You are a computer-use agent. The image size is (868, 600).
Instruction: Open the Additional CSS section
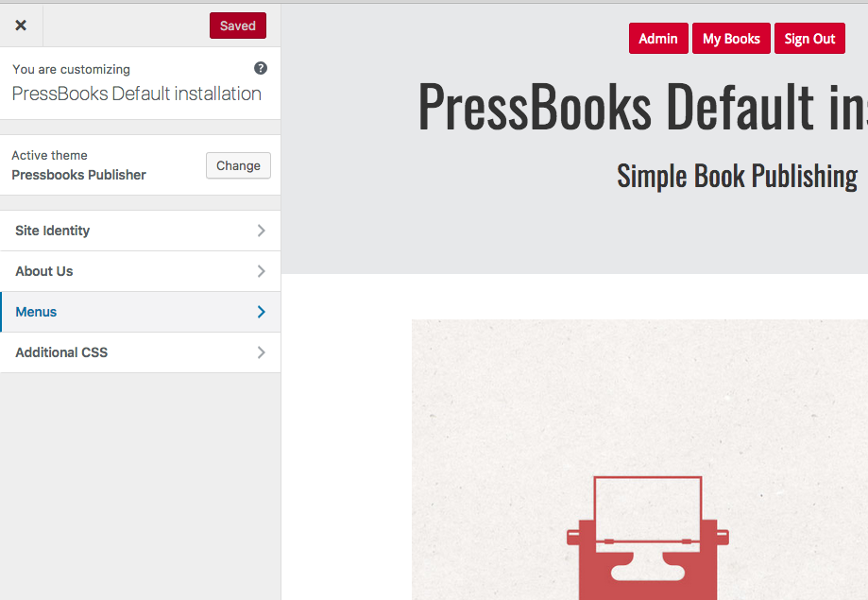point(140,352)
